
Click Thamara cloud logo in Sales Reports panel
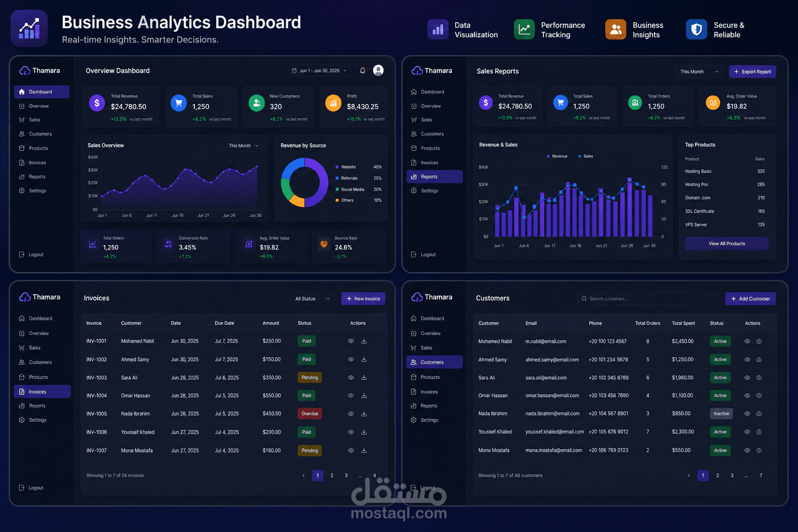[417, 71]
